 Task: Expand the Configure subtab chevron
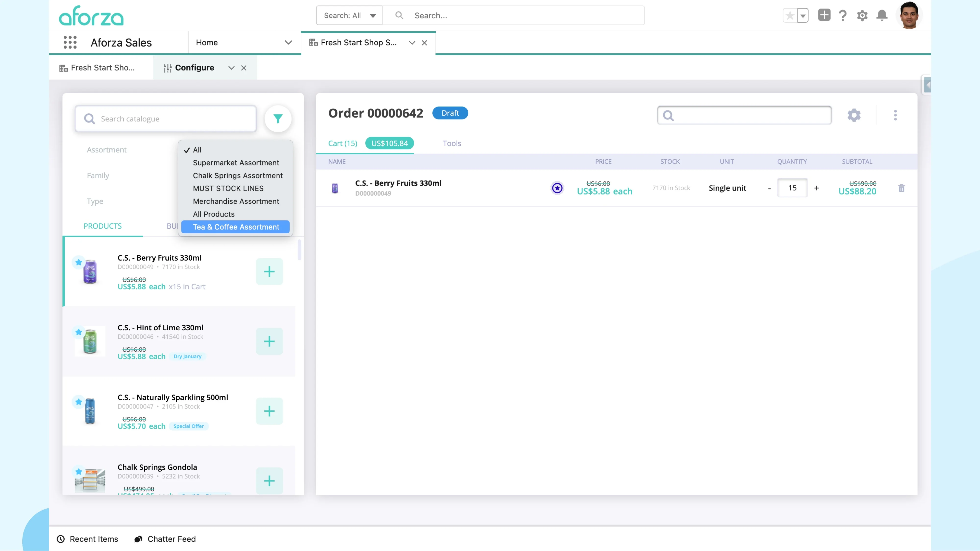(231, 68)
